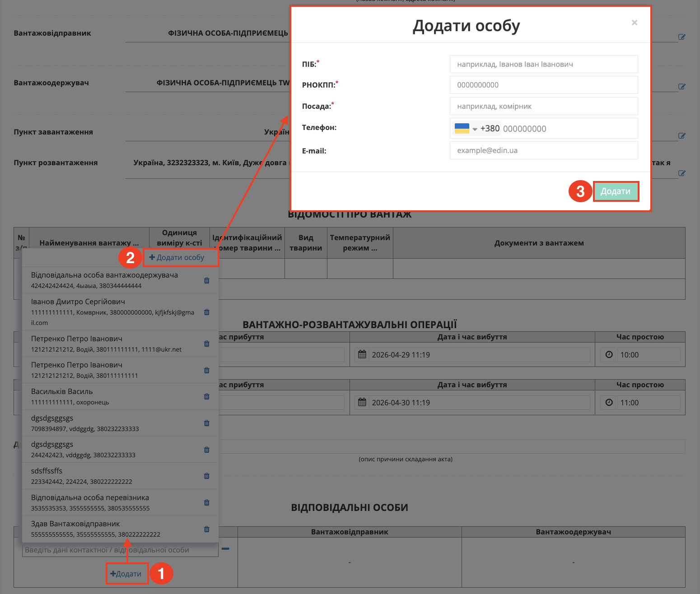Edit Пункт розвантаження via pencil icon
This screenshot has height=594, width=700.
tap(682, 173)
